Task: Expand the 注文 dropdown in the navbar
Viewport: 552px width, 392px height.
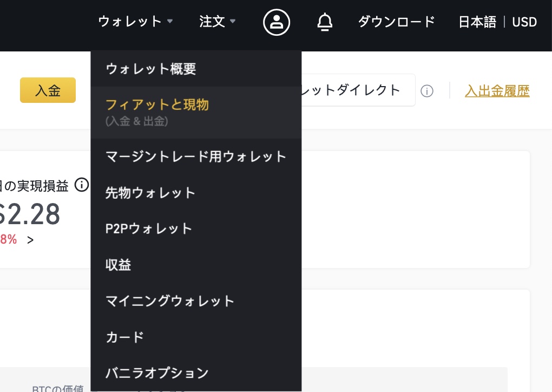Action: (x=217, y=22)
